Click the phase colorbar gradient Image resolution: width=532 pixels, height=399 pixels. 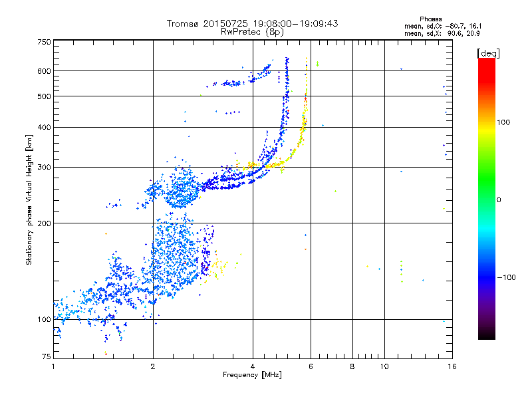tap(487, 199)
